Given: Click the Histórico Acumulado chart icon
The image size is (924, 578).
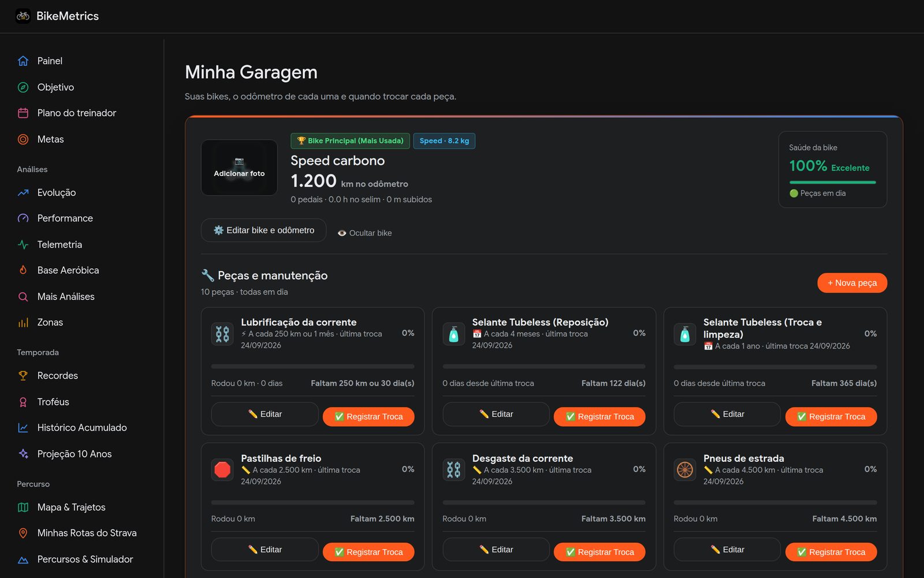Looking at the screenshot, I should pyautogui.click(x=23, y=428).
